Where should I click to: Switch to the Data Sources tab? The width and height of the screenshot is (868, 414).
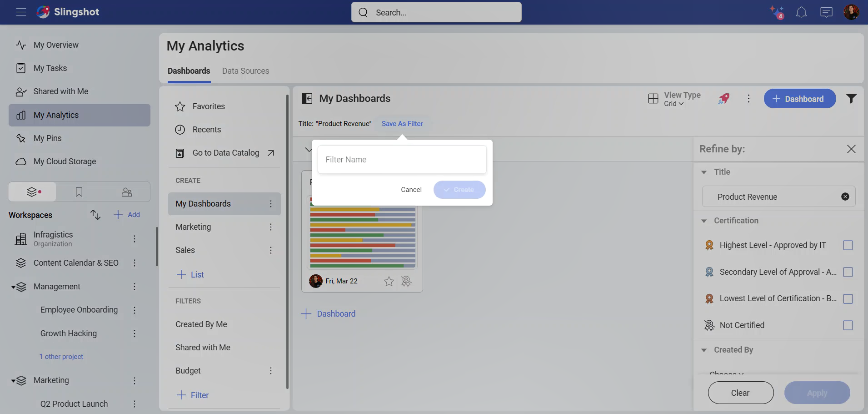click(x=245, y=71)
